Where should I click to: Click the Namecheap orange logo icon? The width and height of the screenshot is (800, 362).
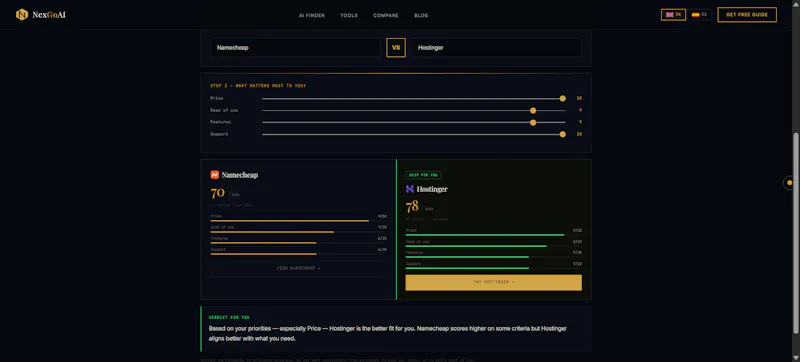(215, 175)
